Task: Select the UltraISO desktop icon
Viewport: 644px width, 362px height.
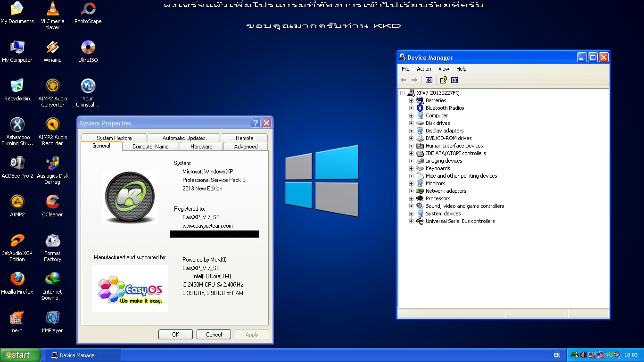Action: [88, 51]
